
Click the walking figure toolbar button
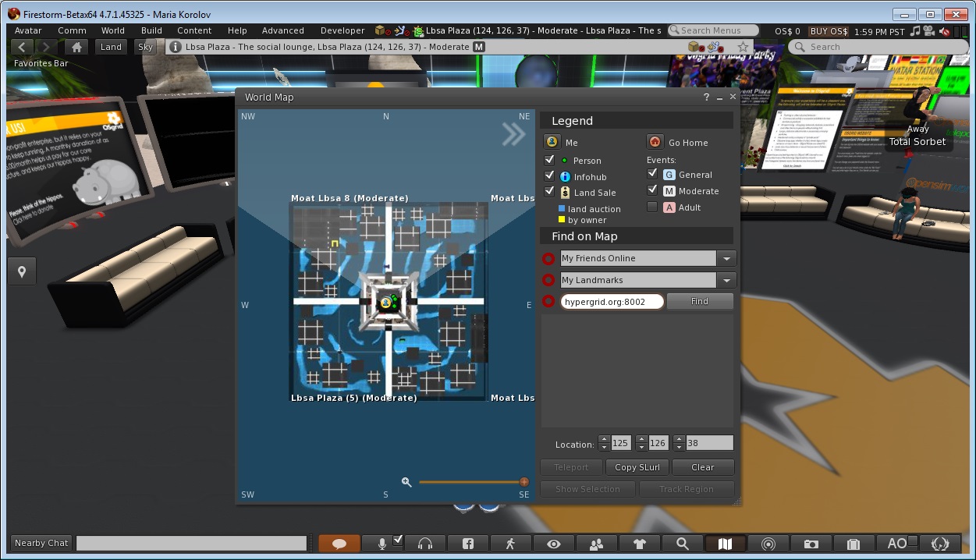(511, 544)
